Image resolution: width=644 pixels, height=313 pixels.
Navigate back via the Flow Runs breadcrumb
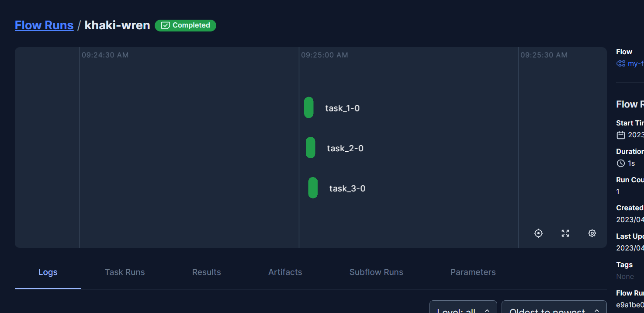coord(44,25)
